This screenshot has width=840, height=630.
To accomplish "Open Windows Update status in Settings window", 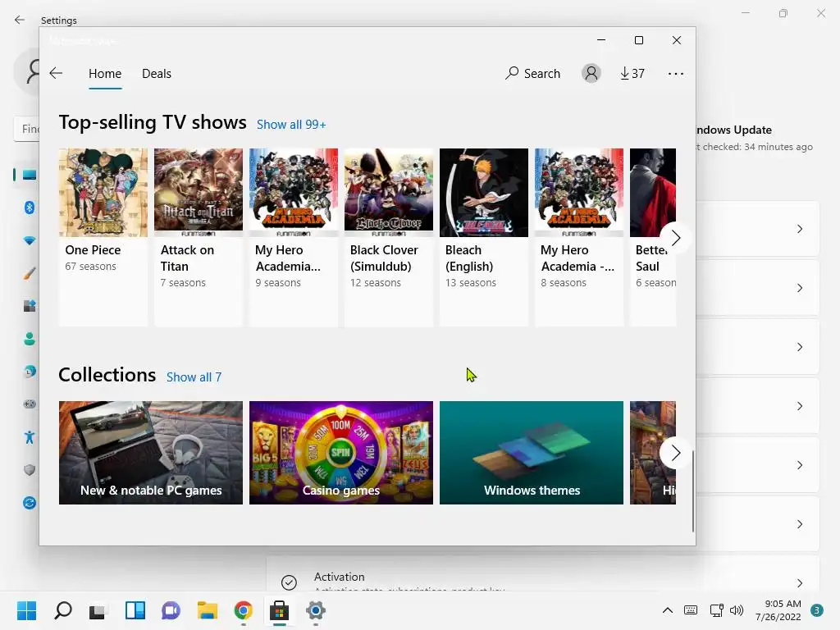I will tap(755, 138).
